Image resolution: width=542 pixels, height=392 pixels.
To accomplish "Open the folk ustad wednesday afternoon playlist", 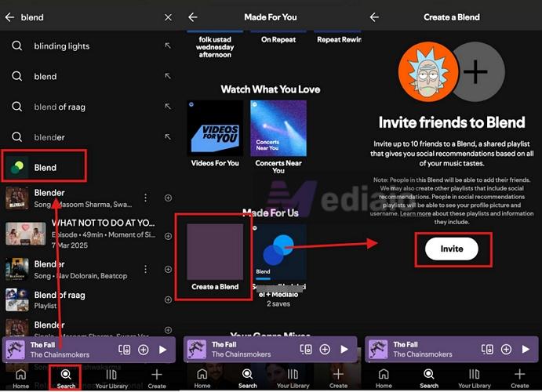I will pyautogui.click(x=215, y=45).
